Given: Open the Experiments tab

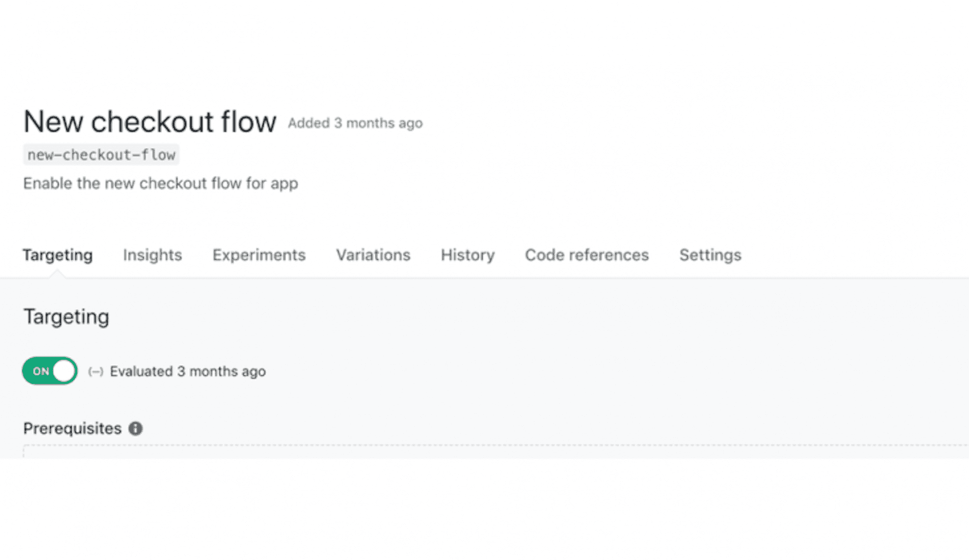Looking at the screenshot, I should pyautogui.click(x=259, y=255).
